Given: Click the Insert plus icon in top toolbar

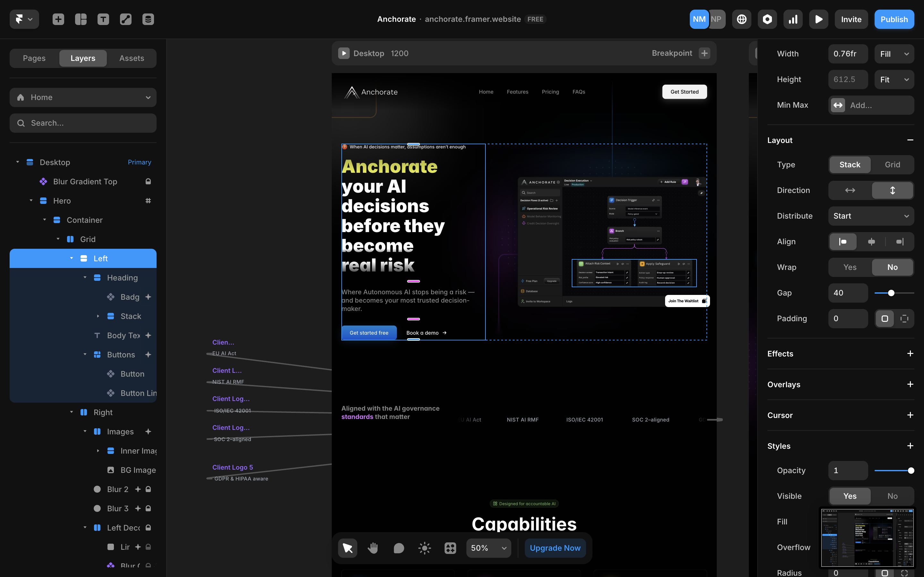Looking at the screenshot, I should (x=58, y=19).
